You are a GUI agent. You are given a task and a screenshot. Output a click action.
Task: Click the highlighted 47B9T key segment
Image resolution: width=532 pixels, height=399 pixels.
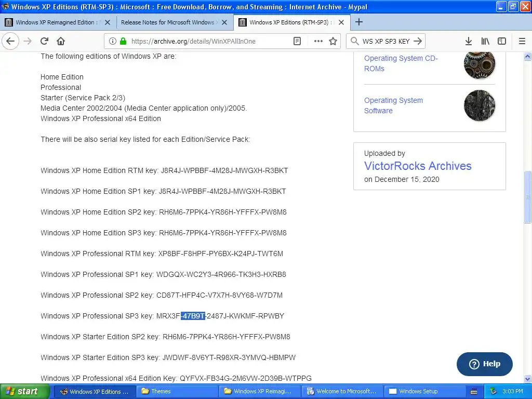(193, 316)
